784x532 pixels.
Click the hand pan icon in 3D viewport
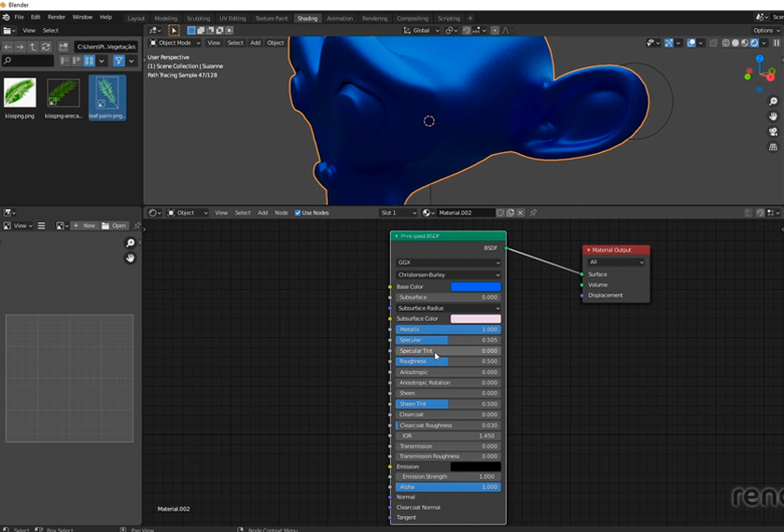point(773,117)
